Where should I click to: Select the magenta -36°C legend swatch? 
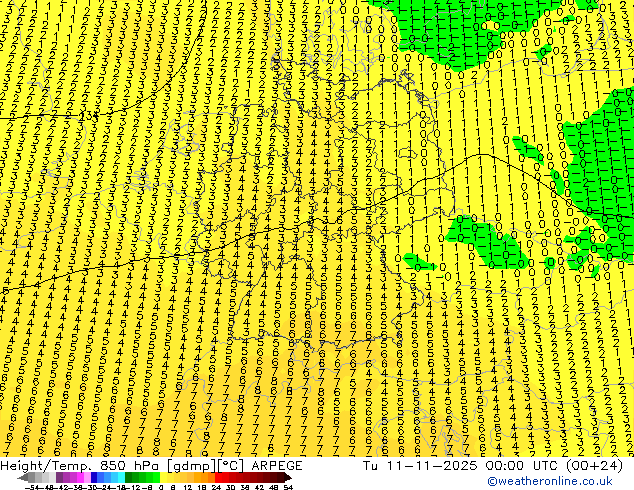point(80,477)
